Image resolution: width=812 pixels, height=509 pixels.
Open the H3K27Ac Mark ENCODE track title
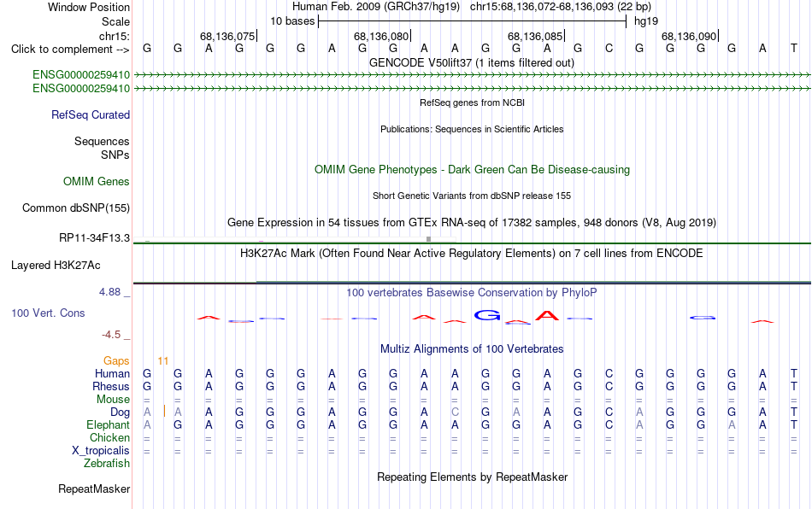click(472, 253)
